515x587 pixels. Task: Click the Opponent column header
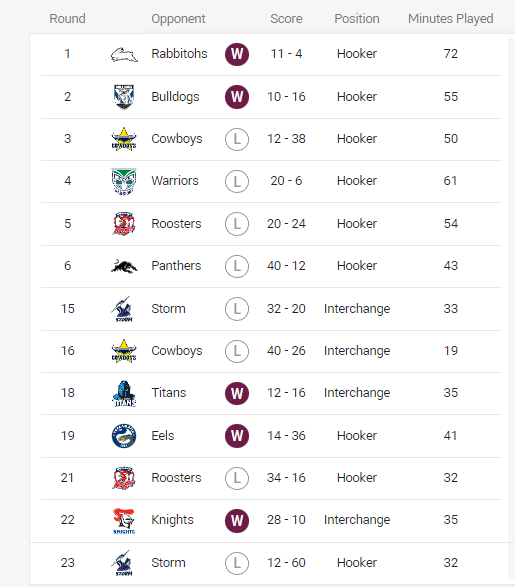click(x=178, y=19)
